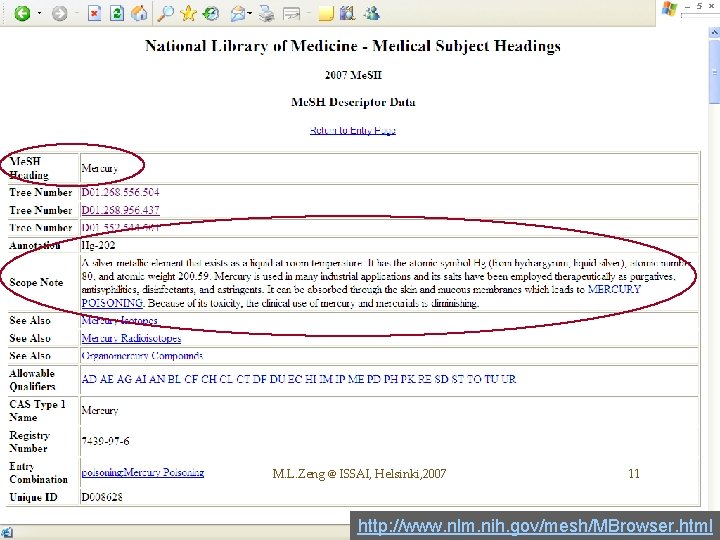Click the 2007 MeSH subtitle text
The height and width of the screenshot is (540, 720).
tap(353, 75)
